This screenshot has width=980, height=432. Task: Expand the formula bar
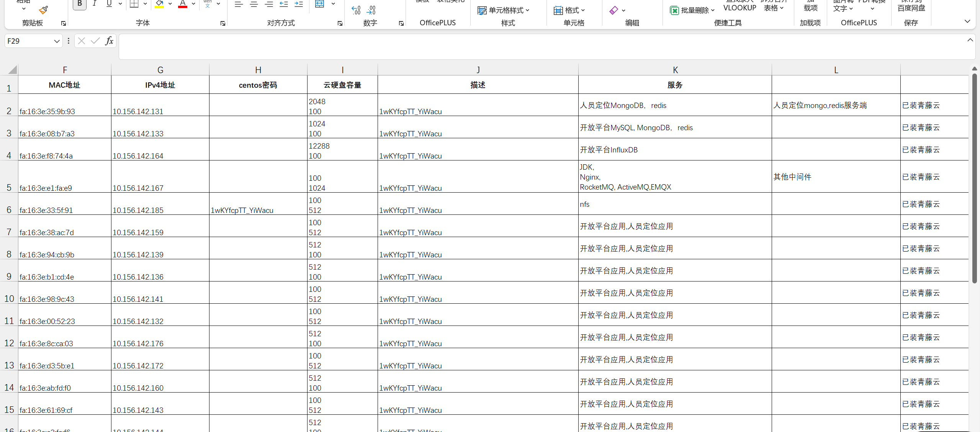point(970,40)
